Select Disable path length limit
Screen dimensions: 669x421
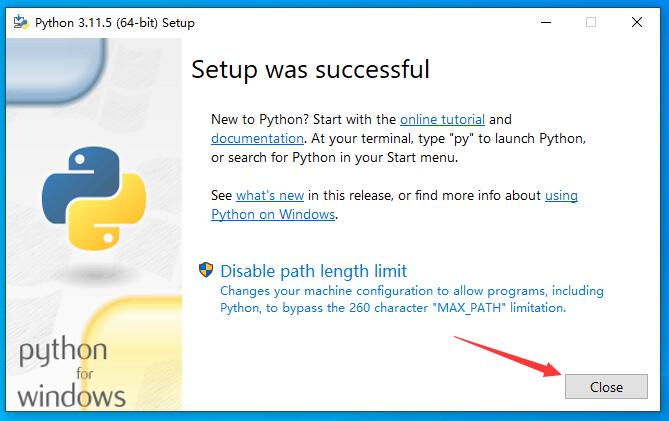tap(313, 271)
